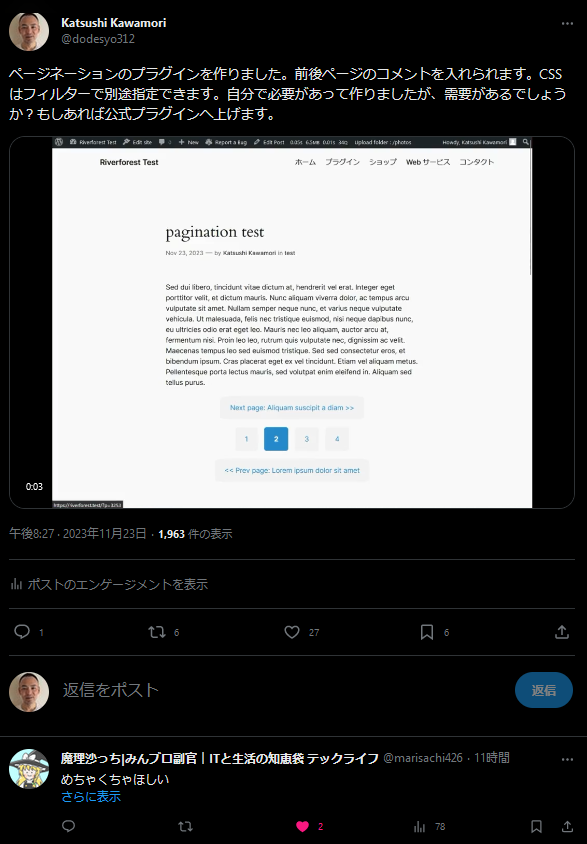
Task: Click the 返信をポスト reply input field
Action: click(280, 690)
